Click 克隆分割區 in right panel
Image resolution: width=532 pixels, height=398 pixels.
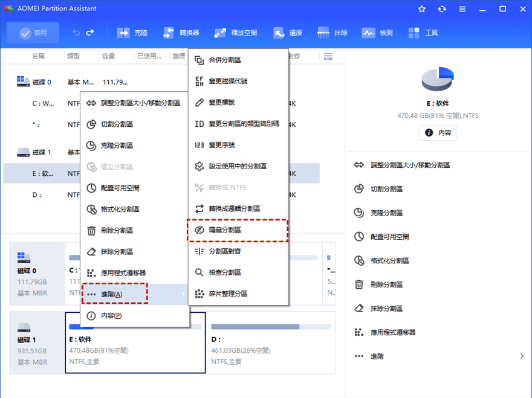click(378, 213)
